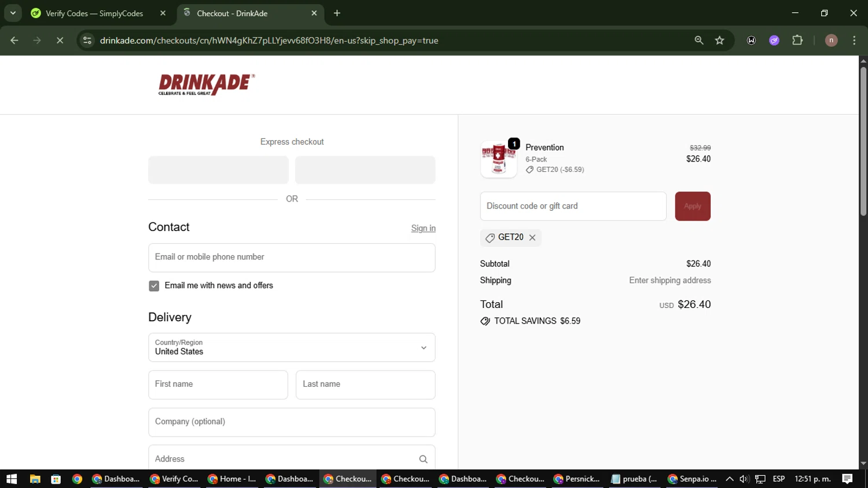Open the Sign in link

(424, 228)
